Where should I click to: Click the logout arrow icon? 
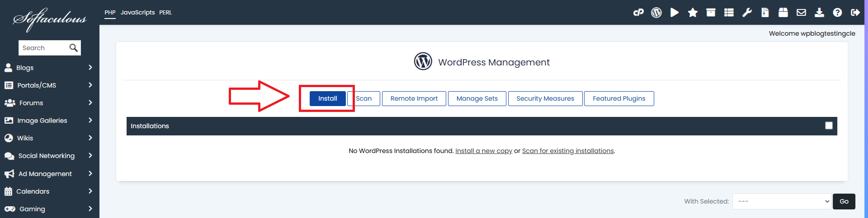855,13
